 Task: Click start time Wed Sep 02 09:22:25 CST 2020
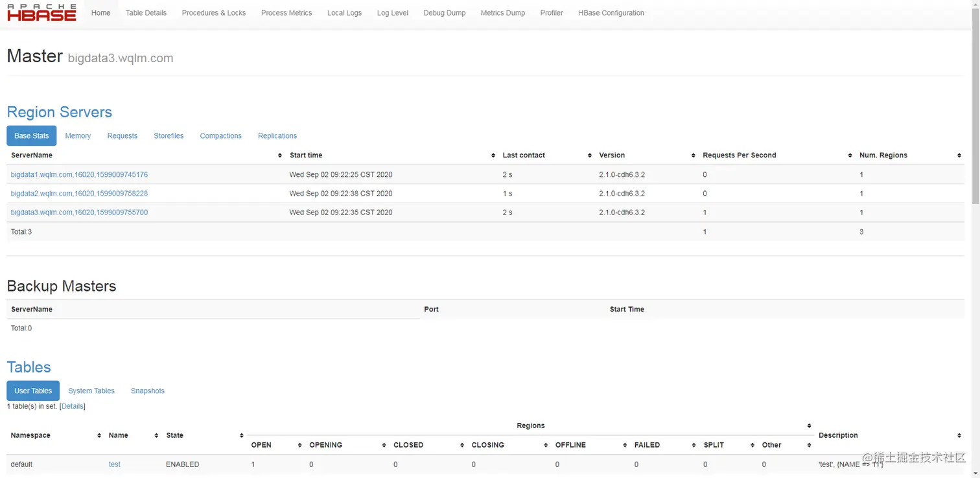point(341,175)
